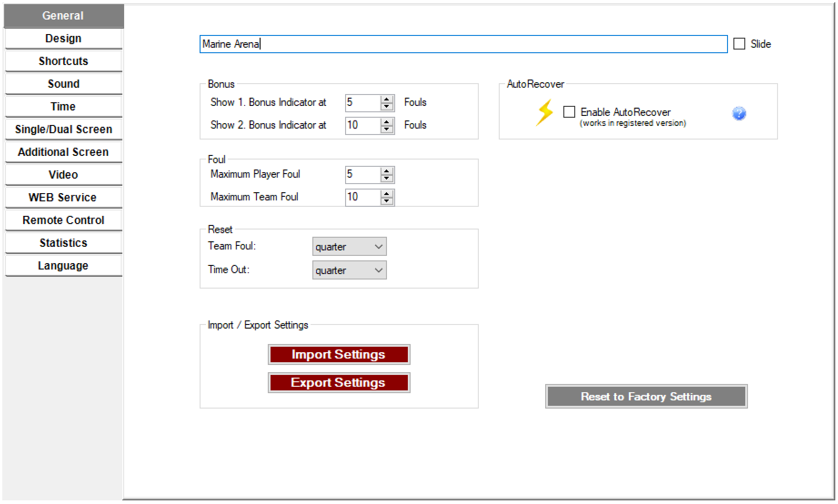838x504 pixels.
Task: Expand the Time Out reset dropdown
Action: [349, 270]
